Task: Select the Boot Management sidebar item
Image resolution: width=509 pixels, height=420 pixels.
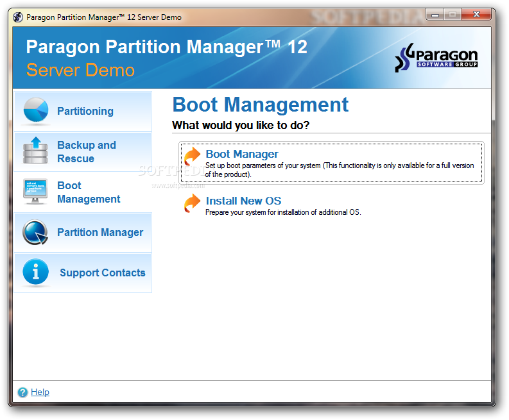Action: click(x=83, y=192)
